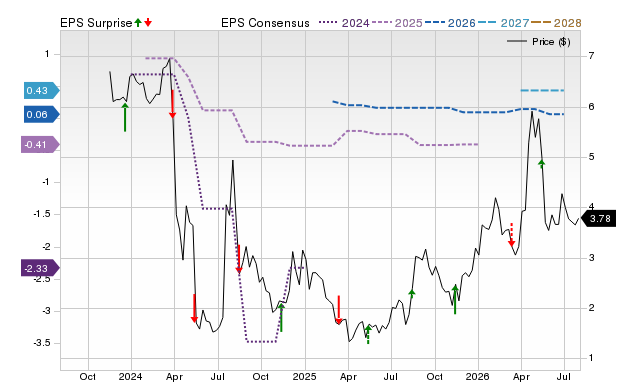Click the red surprise arrow after July 2024
Screen dimensions: 640x382
click(x=239, y=259)
